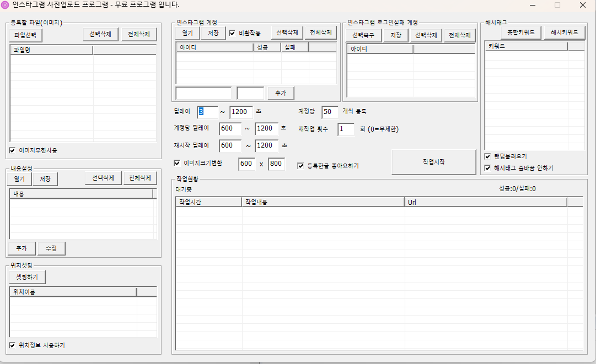The height and width of the screenshot is (364, 596).
Task: Click 열기 in the 인스타그램 계정 panel
Action: pos(187,33)
